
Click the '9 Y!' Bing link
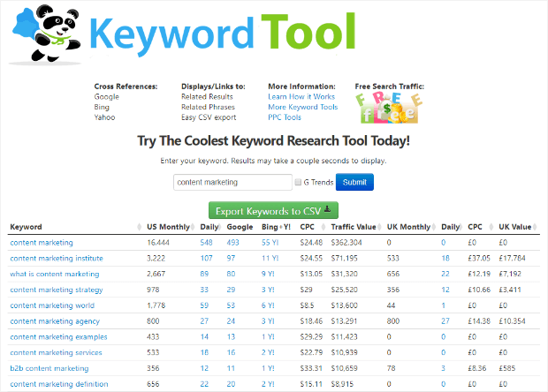pos(268,274)
